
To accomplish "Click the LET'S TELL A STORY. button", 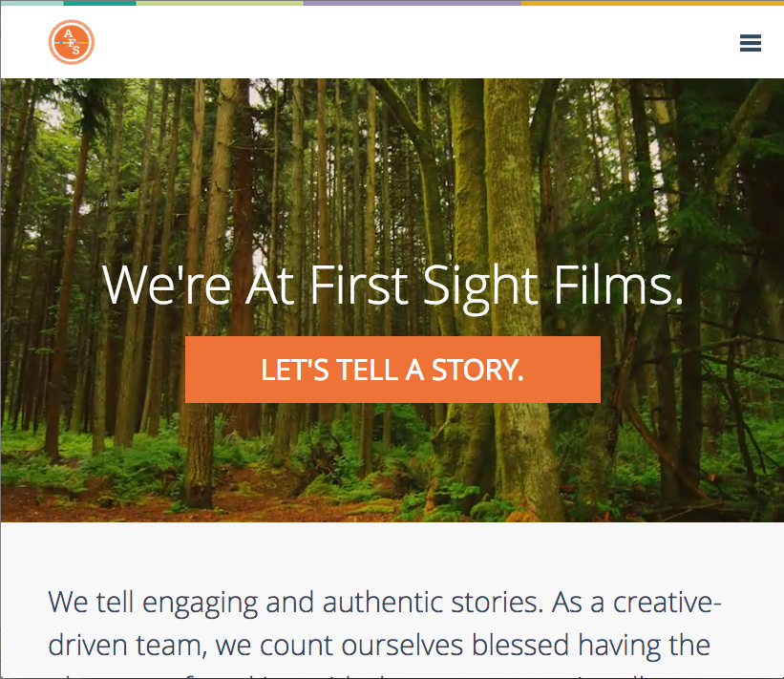I will tap(392, 370).
